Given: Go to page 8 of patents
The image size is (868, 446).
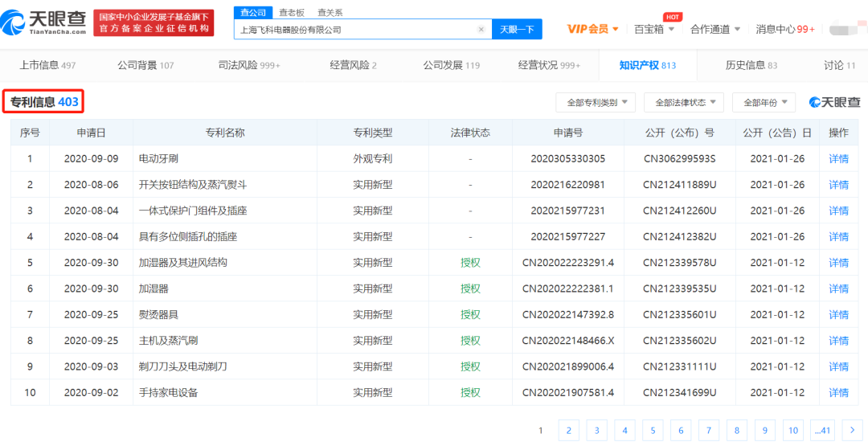Looking at the screenshot, I should coord(736,430).
